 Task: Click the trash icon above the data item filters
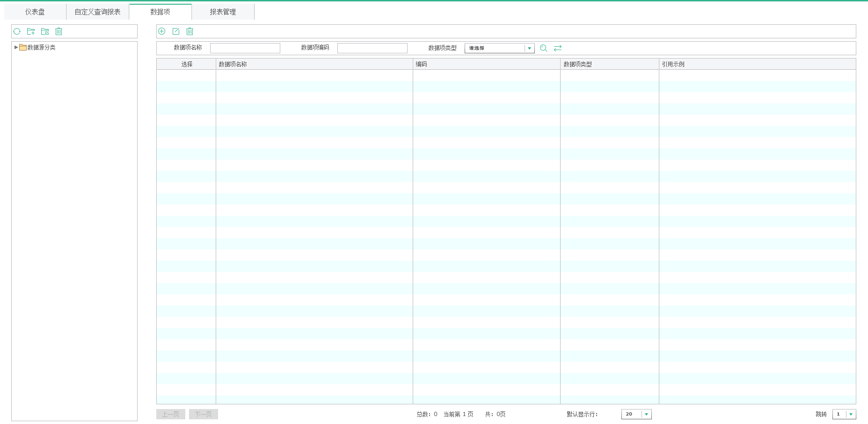[x=190, y=31]
